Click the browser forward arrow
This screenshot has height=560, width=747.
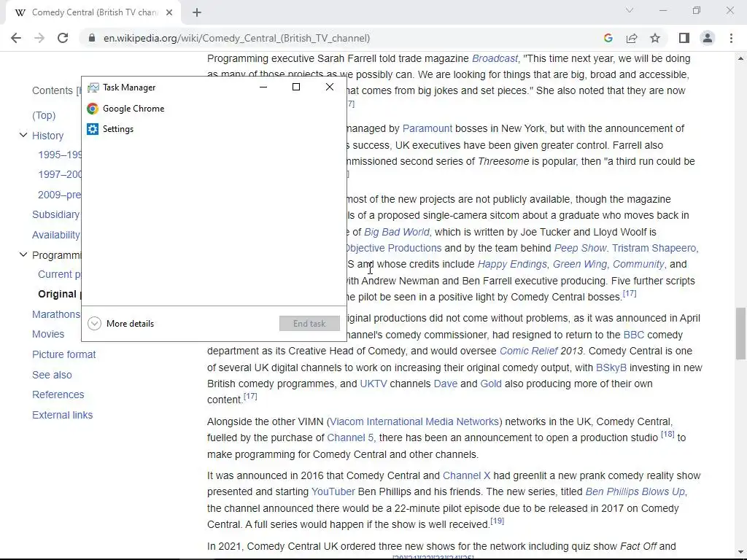(39, 38)
